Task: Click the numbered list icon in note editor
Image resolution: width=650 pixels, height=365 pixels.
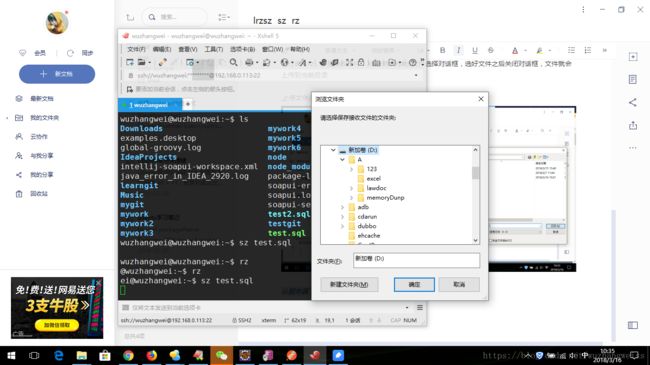Action: pyautogui.click(x=588, y=50)
